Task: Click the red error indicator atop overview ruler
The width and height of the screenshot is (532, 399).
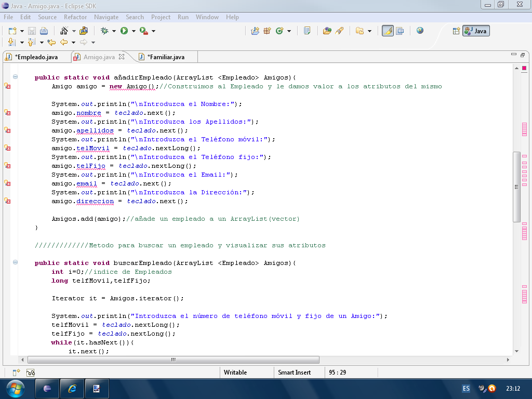Action: pos(524,68)
